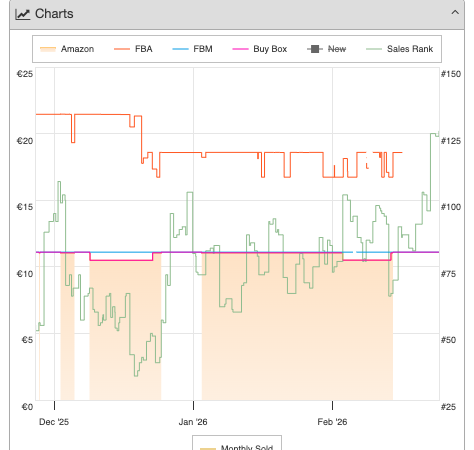
Task: Click the #100 rank axis label
Action: click(x=451, y=207)
